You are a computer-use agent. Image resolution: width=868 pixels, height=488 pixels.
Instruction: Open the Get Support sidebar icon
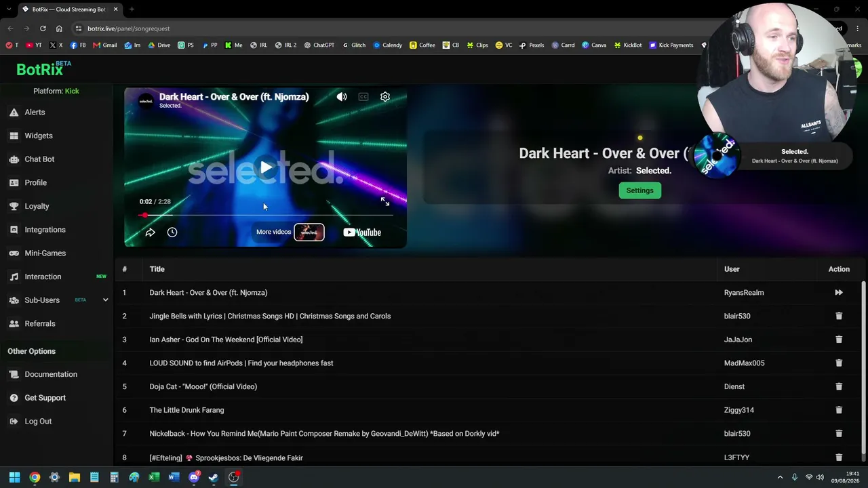coord(14,398)
